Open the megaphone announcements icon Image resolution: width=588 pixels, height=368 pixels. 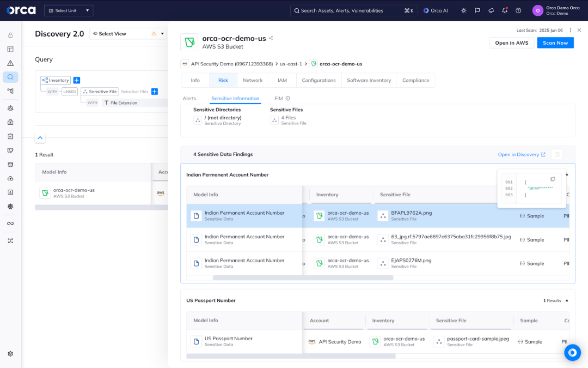[491, 10]
